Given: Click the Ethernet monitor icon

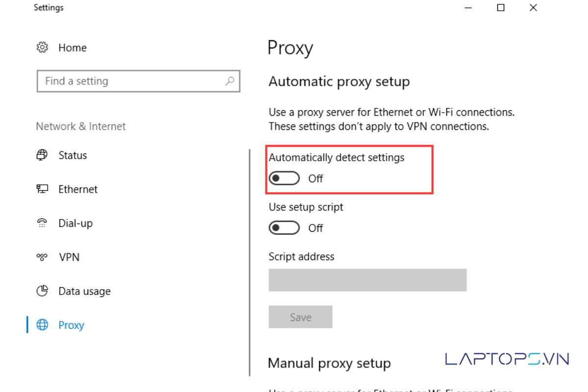Looking at the screenshot, I should click(42, 189).
